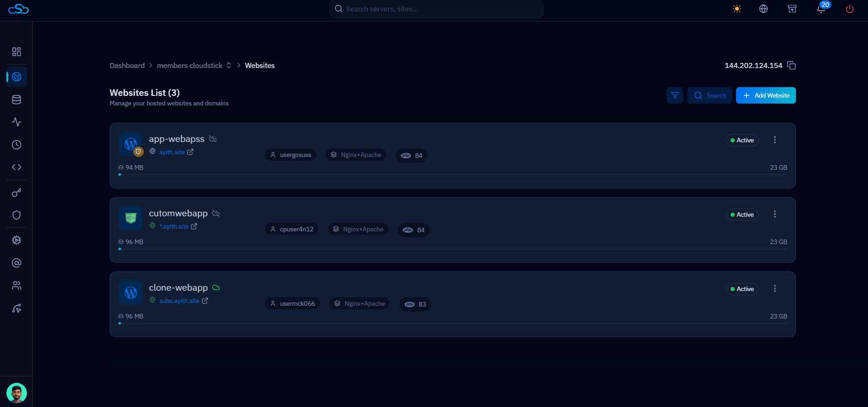Open the globe language icon in header

click(x=763, y=9)
